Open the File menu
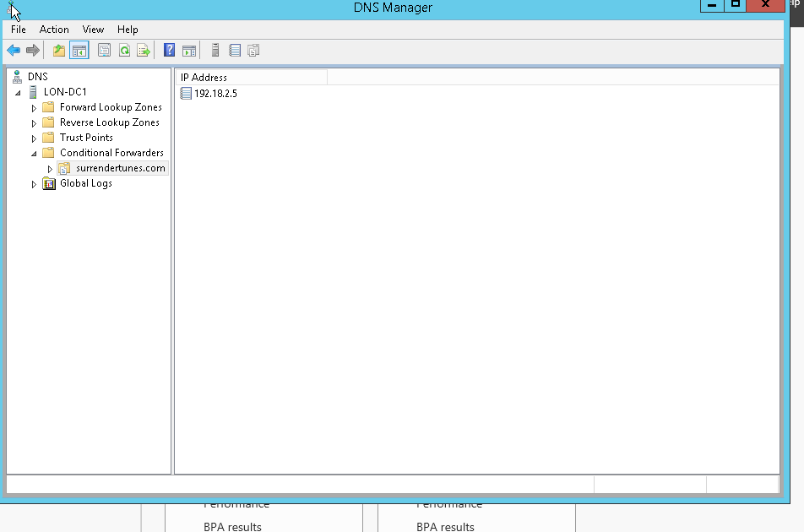 point(18,29)
